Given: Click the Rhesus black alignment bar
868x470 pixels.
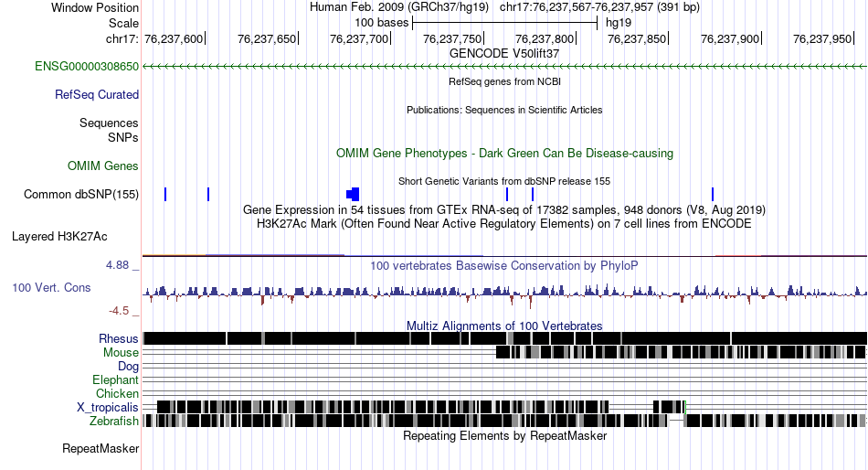Looking at the screenshot, I should click(505, 338).
